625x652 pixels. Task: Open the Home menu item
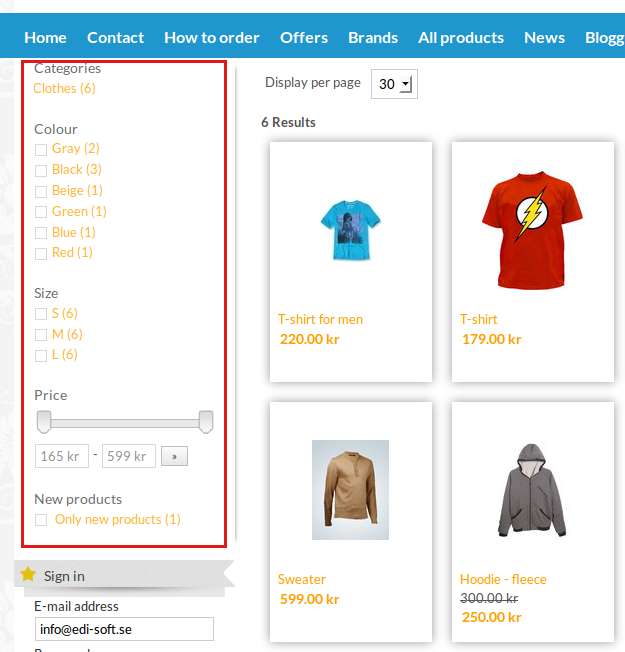45,38
